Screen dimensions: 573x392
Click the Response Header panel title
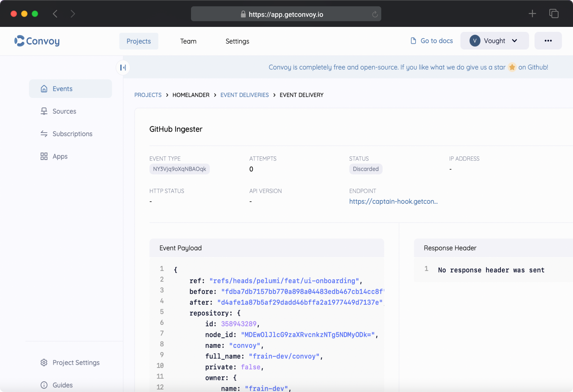click(x=450, y=248)
